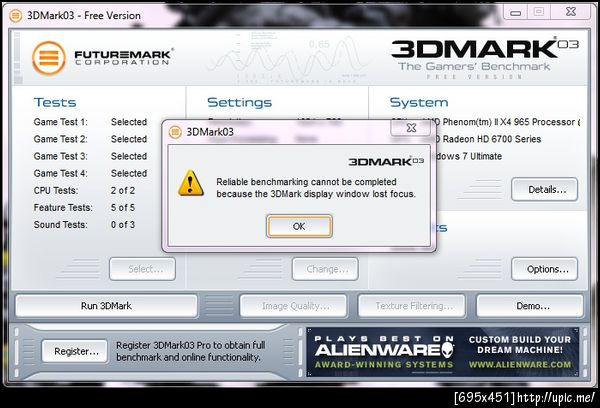Click the CPU Tests '2 of 2' value

(x=123, y=191)
